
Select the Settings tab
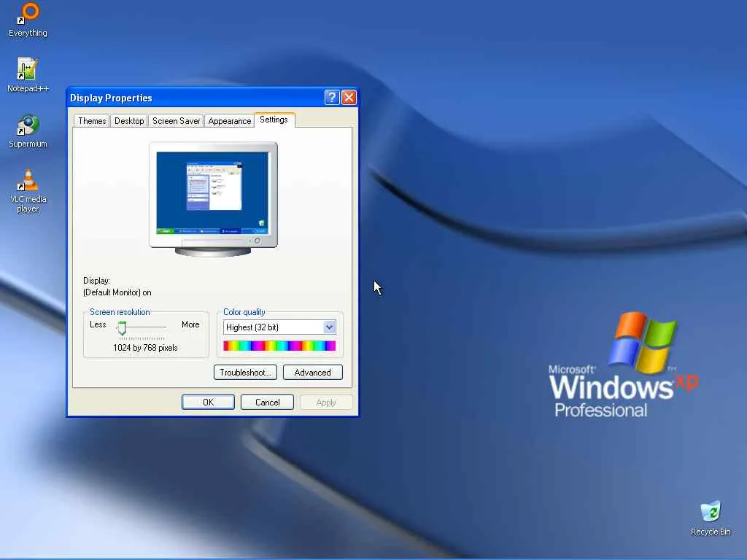coord(274,120)
